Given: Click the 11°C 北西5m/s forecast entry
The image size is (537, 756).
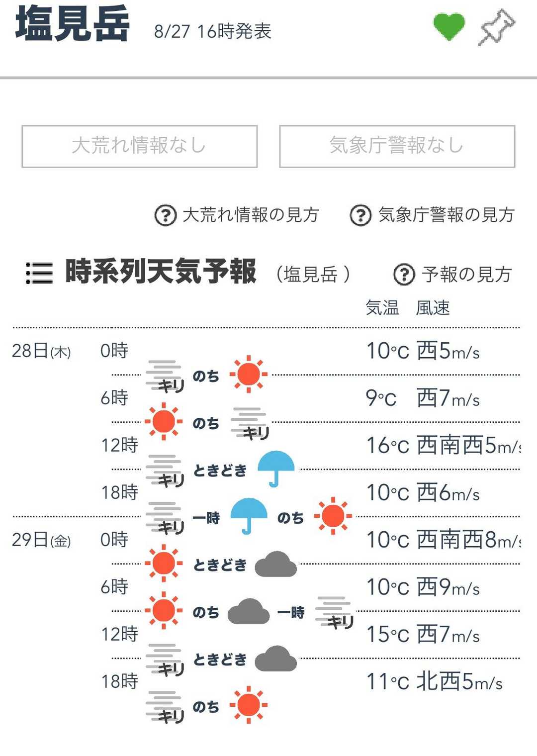Looking at the screenshot, I should click(434, 682).
